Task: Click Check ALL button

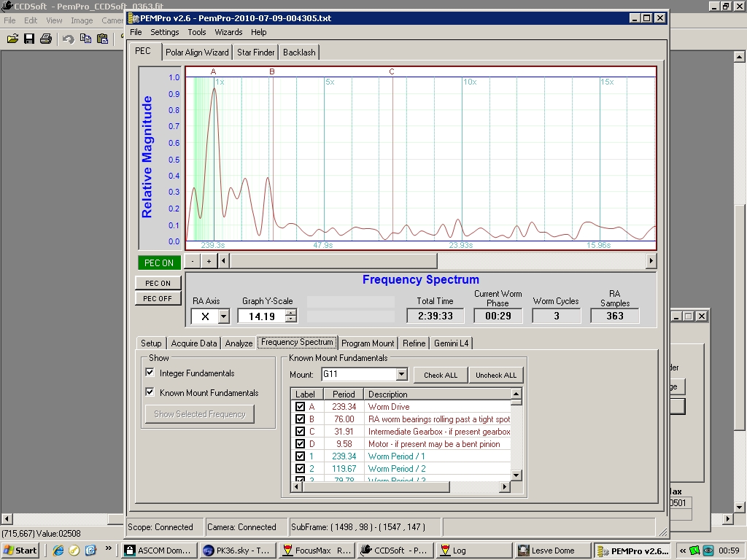Action: pos(441,376)
